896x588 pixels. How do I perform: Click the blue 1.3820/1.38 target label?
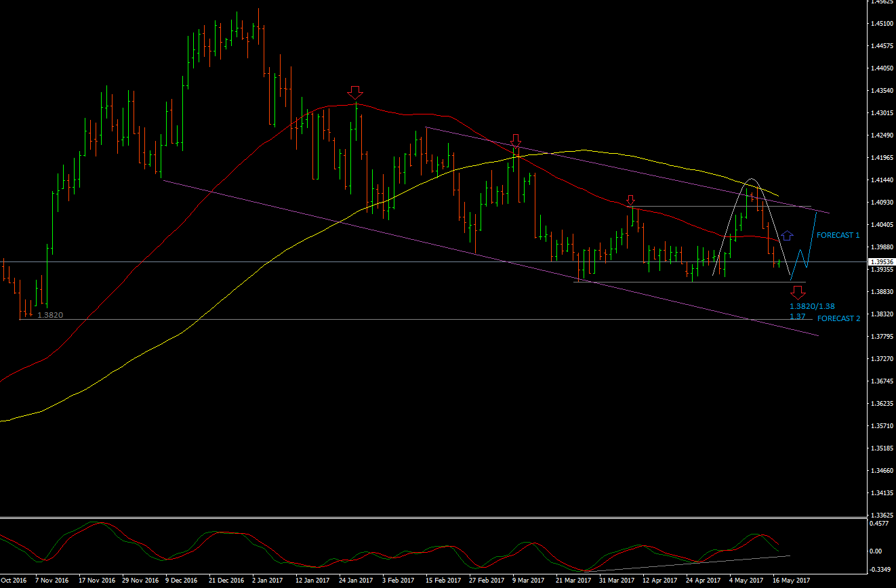pyautogui.click(x=812, y=306)
